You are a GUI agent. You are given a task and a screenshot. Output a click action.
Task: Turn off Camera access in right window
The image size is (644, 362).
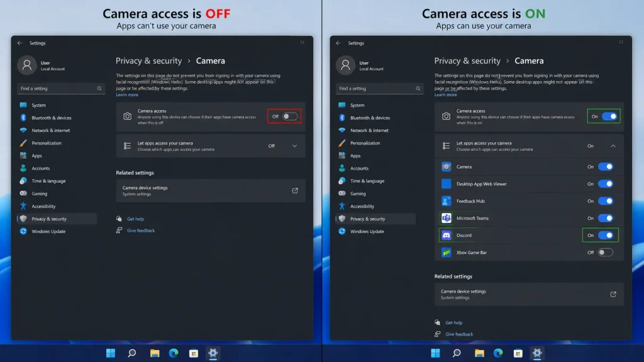point(609,116)
